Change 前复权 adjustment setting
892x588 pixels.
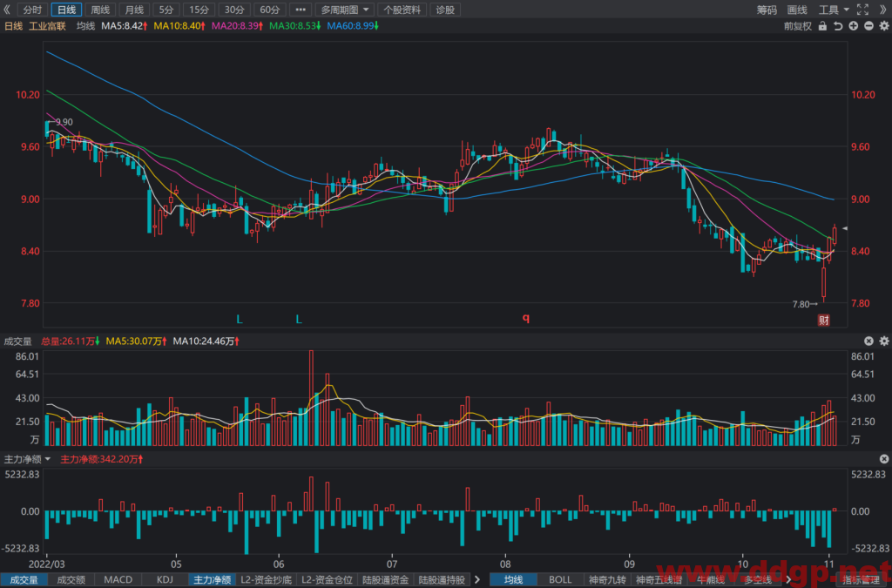click(798, 25)
